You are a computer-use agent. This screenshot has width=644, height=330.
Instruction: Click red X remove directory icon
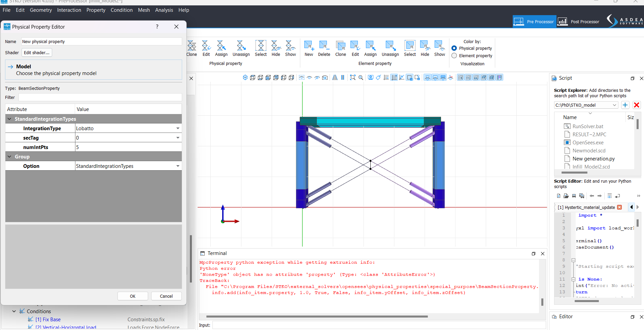(x=636, y=105)
